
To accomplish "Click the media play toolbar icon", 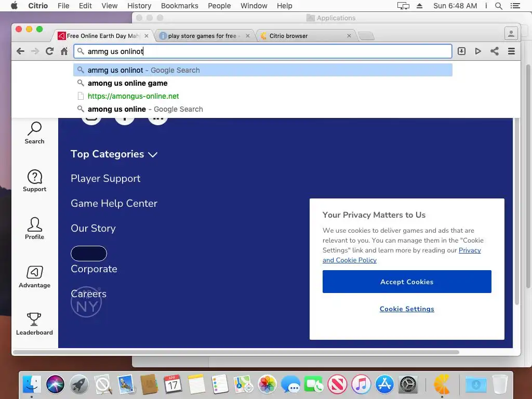I will click(478, 51).
